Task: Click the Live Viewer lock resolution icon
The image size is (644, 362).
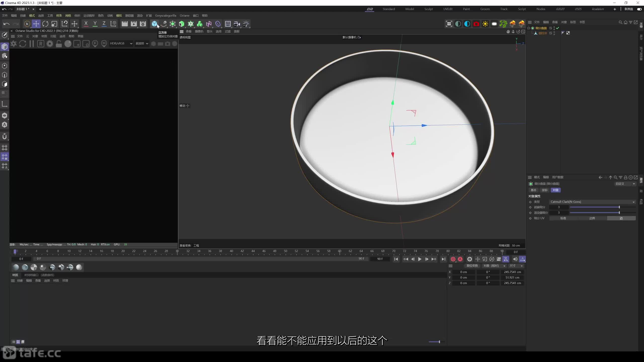Action: point(59,43)
